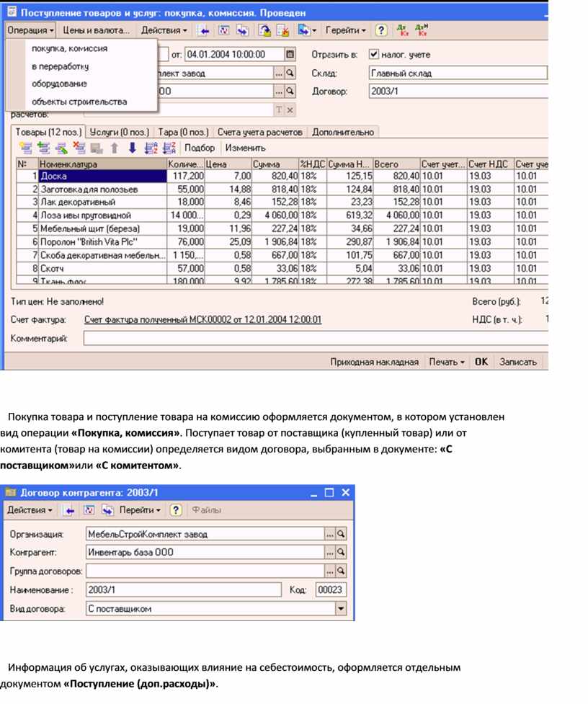588x704 pixels.
Task: Click the sort ascending A-Z icon in the table toolbar
Action: 151,148
